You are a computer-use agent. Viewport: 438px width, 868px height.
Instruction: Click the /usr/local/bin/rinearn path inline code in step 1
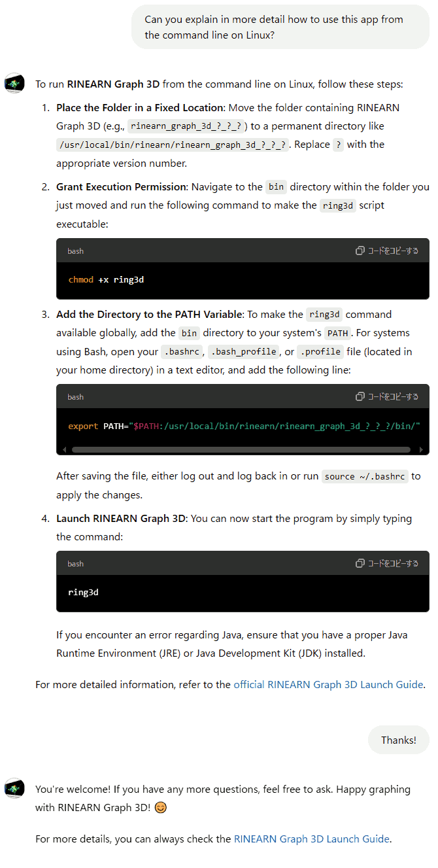coord(173,145)
